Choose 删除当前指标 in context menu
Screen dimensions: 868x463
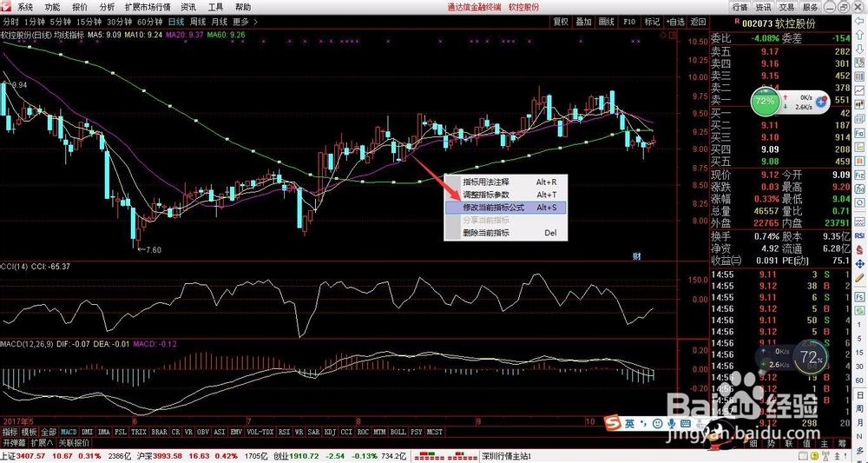coord(505,233)
